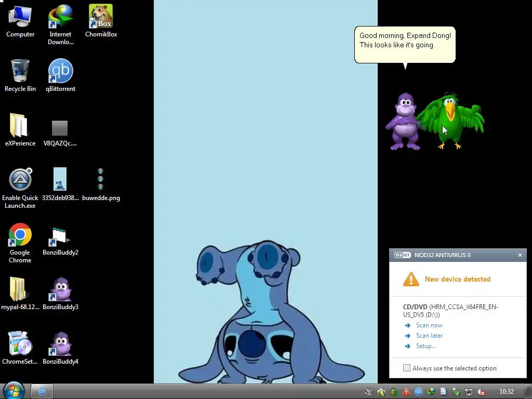This screenshot has width=532, height=399.
Task: Open Internet Download Manager desktop shortcut
Action: (x=60, y=24)
